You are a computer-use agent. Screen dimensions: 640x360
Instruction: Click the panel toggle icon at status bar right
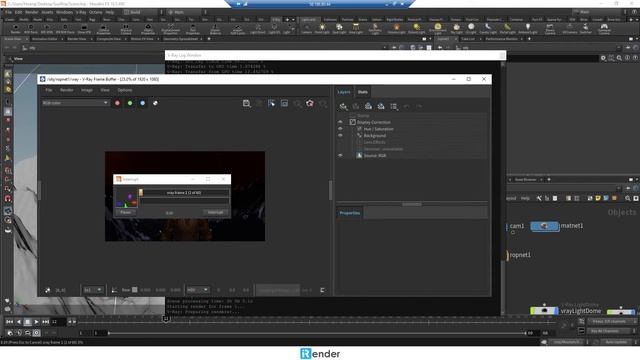click(x=322, y=290)
